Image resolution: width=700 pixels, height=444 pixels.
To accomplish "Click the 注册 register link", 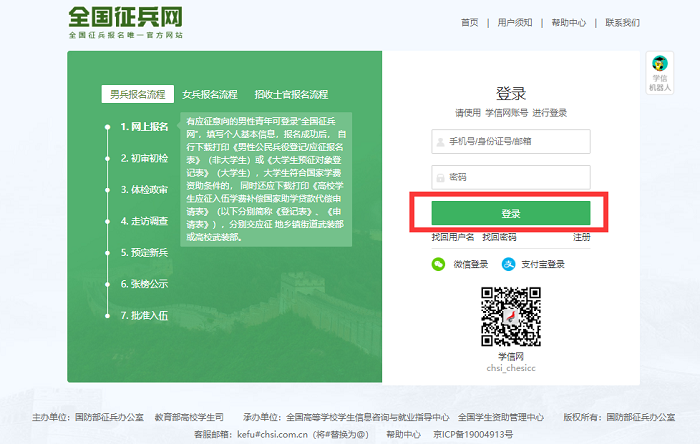I will click(x=581, y=237).
